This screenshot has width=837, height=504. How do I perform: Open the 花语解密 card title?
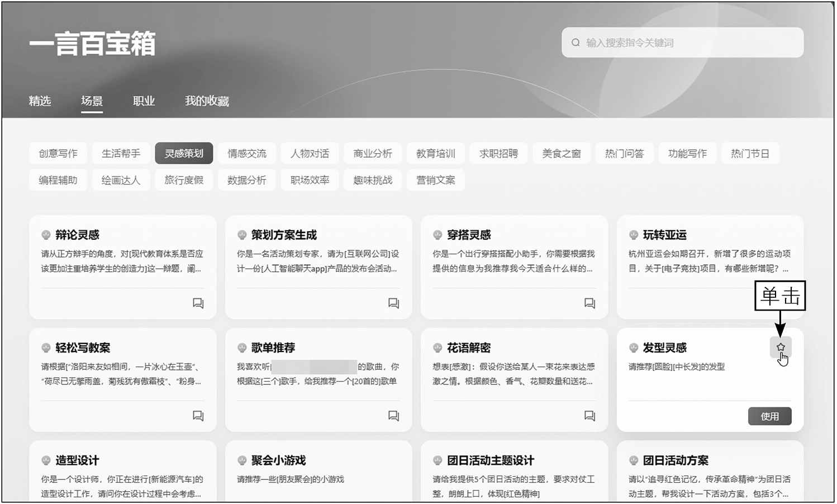pyautogui.click(x=469, y=348)
